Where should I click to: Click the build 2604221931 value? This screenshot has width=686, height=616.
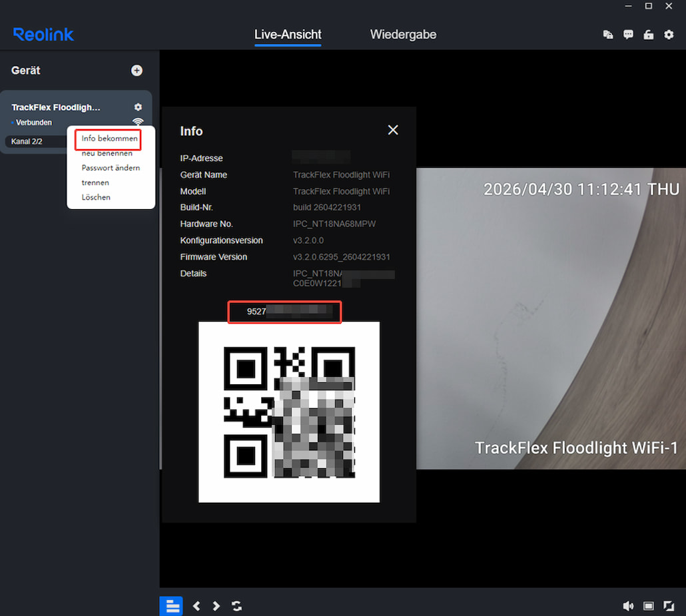(327, 207)
